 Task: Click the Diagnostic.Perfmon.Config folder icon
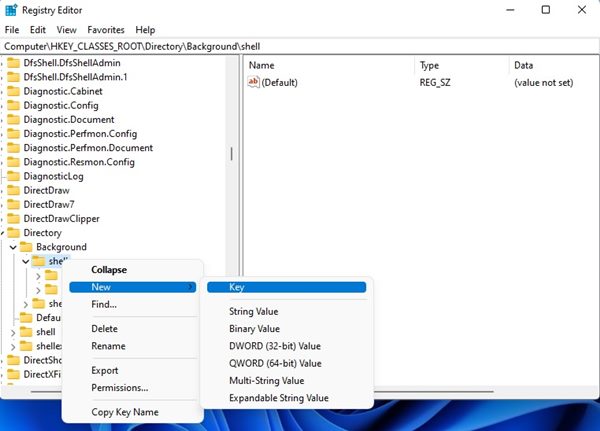tap(13, 134)
